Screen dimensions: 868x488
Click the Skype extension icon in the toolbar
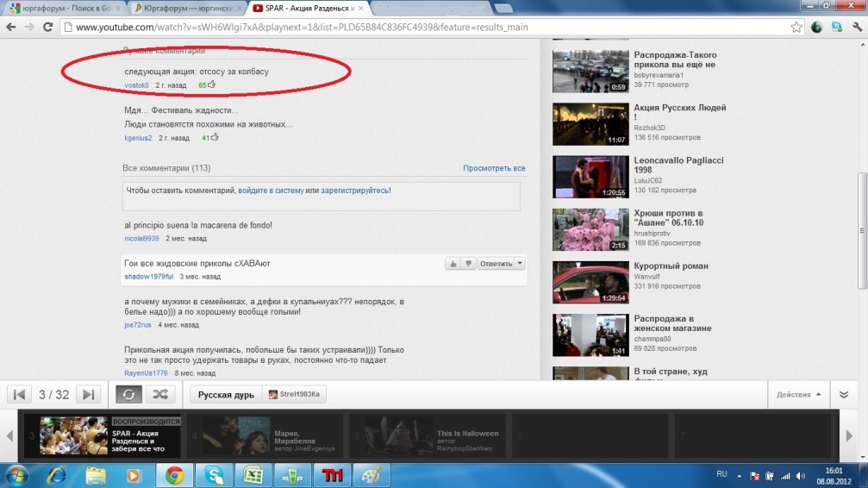tap(835, 27)
